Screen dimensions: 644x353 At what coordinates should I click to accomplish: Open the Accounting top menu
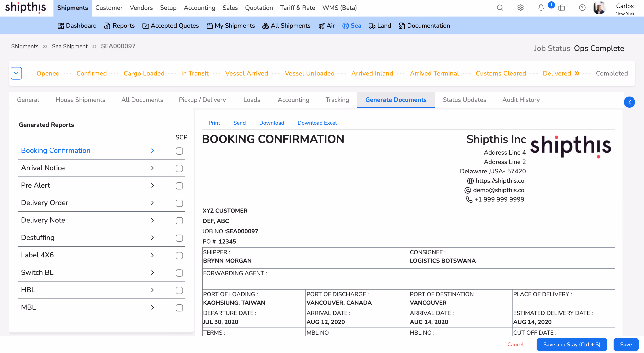(x=199, y=8)
